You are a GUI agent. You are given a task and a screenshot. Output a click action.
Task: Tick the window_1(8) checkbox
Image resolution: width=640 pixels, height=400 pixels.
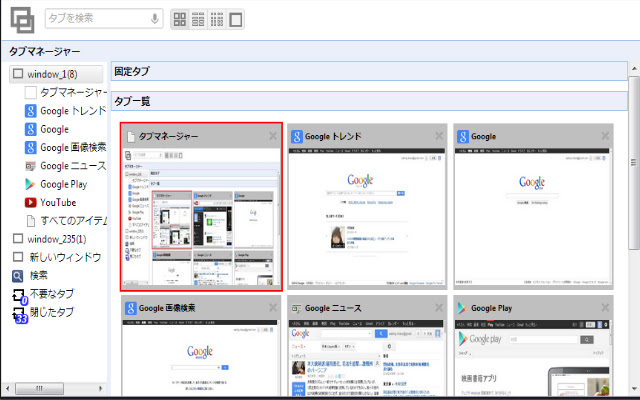click(18, 73)
